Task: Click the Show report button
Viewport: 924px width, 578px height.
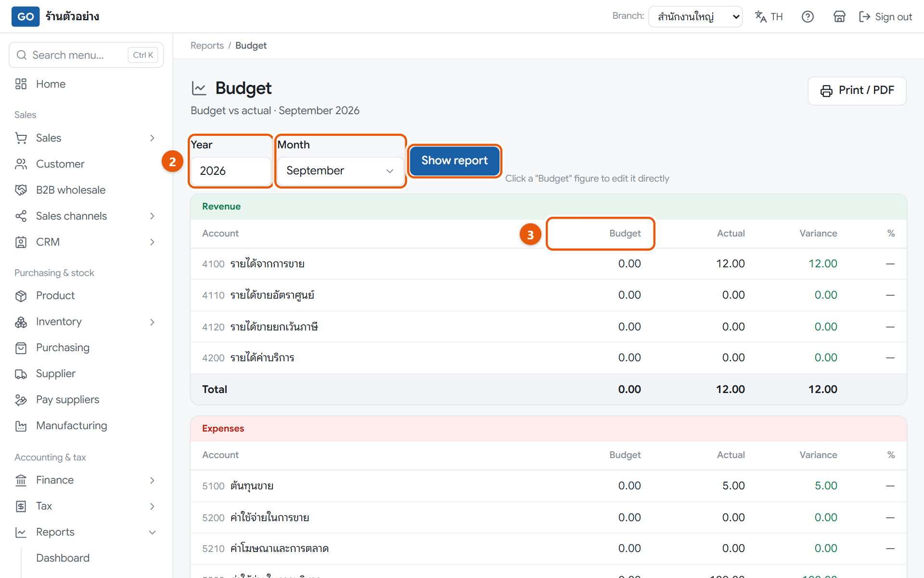Action: [454, 160]
